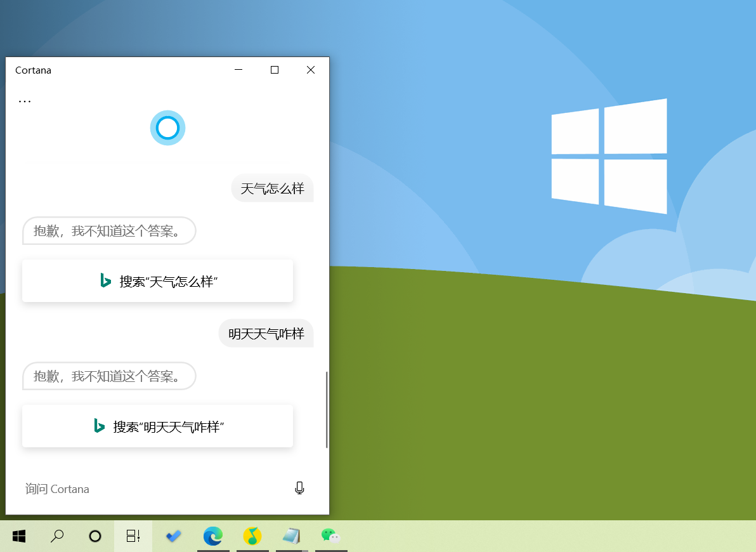Select the "天气怎么样" user message bubble

click(x=273, y=188)
